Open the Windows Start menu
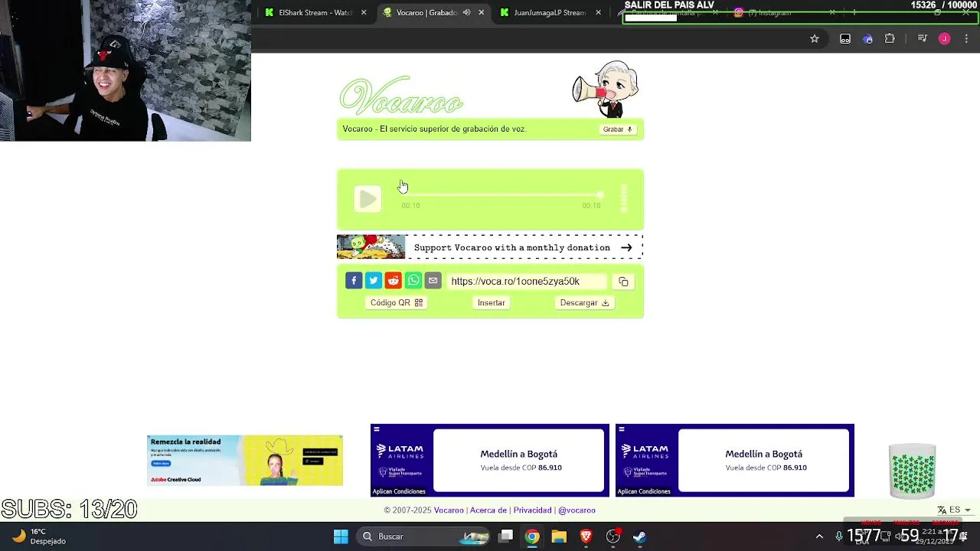Viewport: 980px width, 551px height. pos(341,536)
